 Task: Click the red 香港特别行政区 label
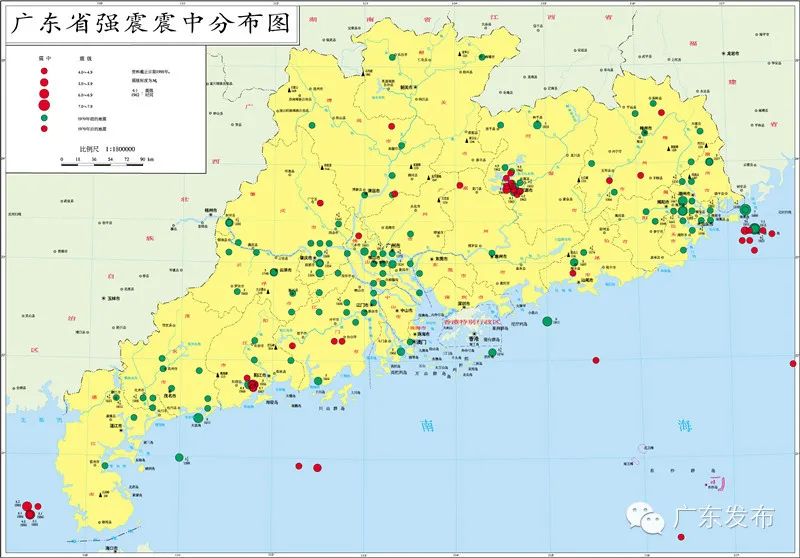[x=473, y=322]
